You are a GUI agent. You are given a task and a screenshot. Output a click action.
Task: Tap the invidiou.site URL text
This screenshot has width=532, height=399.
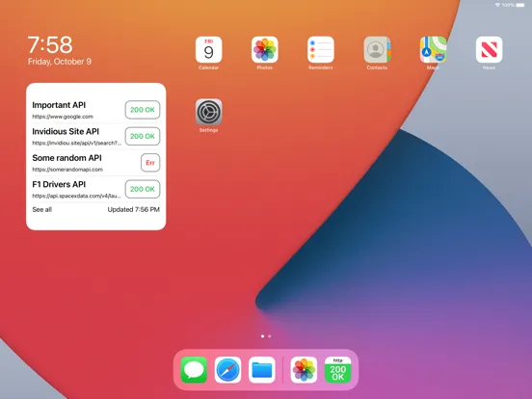click(77, 143)
